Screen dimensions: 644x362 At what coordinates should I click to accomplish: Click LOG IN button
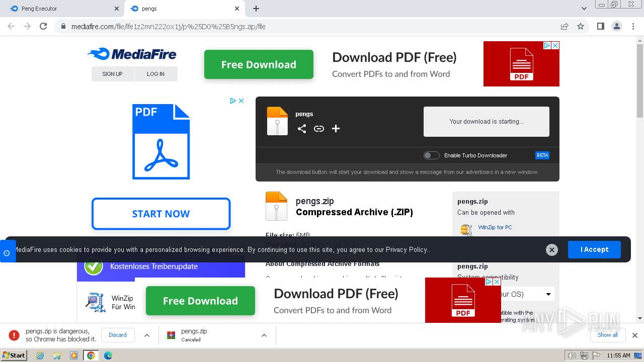(x=156, y=74)
